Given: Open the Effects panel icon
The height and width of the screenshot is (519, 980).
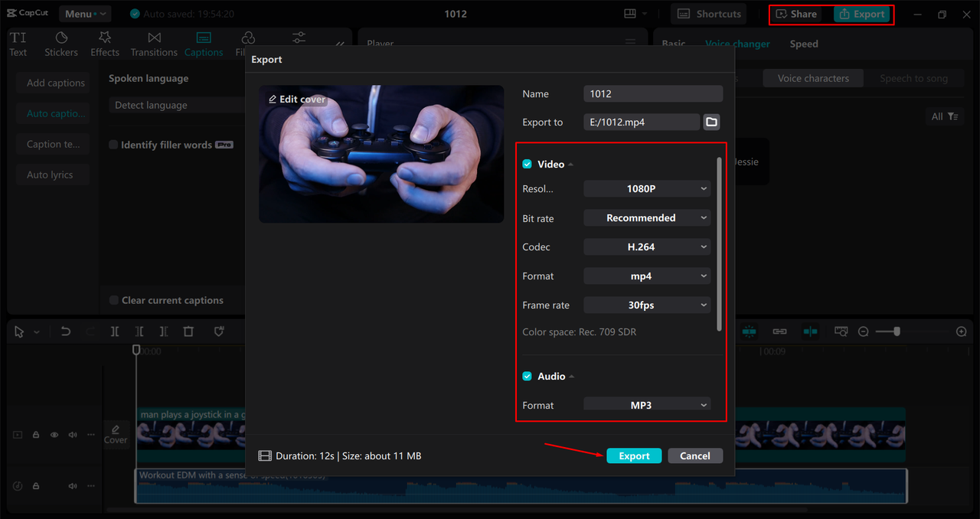Looking at the screenshot, I should [105, 38].
